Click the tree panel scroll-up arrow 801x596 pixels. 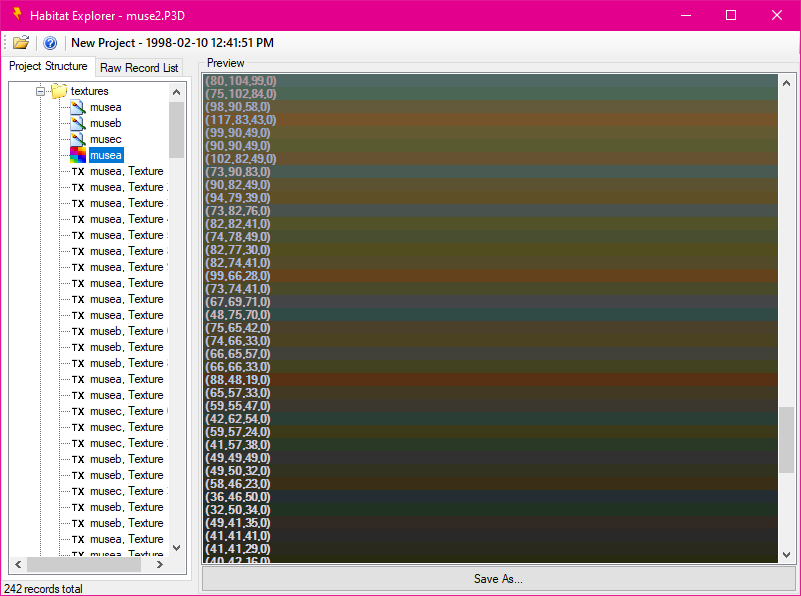[x=177, y=92]
